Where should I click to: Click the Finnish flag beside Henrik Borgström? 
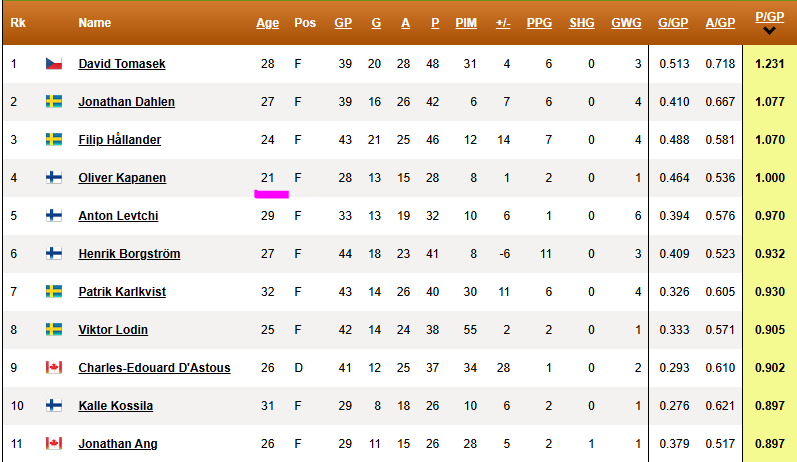[x=54, y=253]
